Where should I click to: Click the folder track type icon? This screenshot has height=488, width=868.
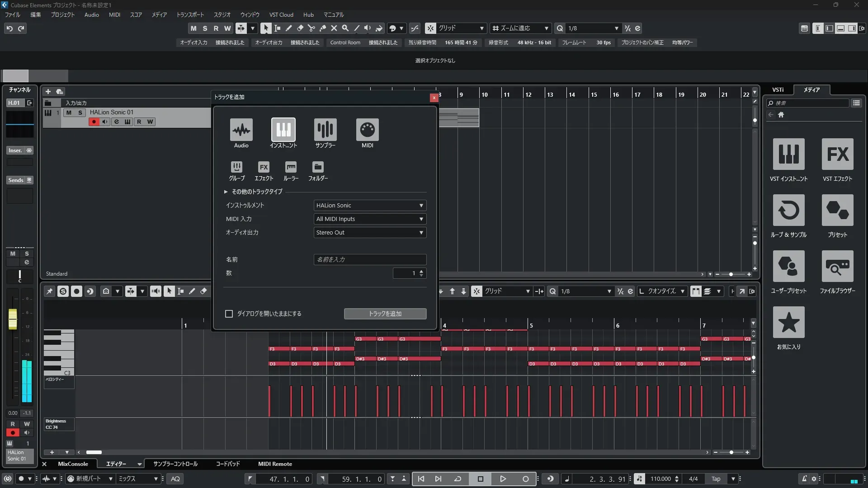click(x=318, y=167)
